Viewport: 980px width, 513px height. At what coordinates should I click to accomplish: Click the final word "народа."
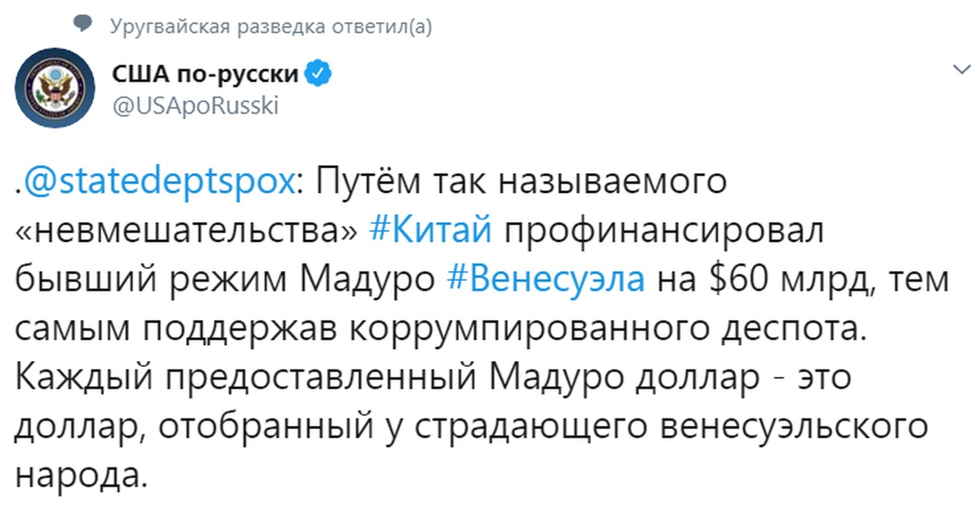pyautogui.click(x=83, y=475)
